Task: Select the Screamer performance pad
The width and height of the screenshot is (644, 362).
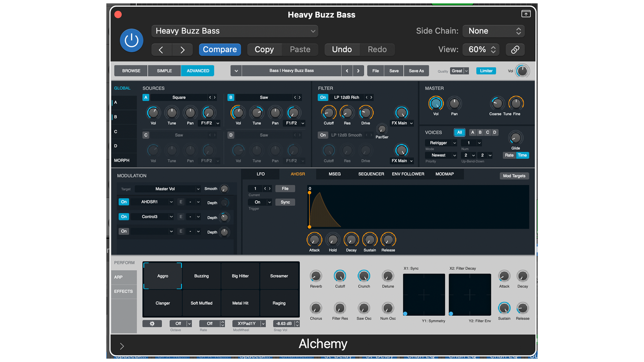Action: (279, 276)
